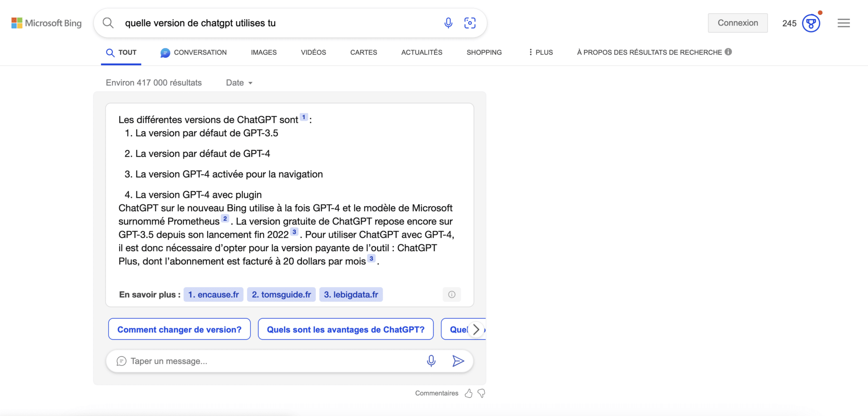
Task: Switch to the CONVERSATION tab
Action: click(x=193, y=52)
